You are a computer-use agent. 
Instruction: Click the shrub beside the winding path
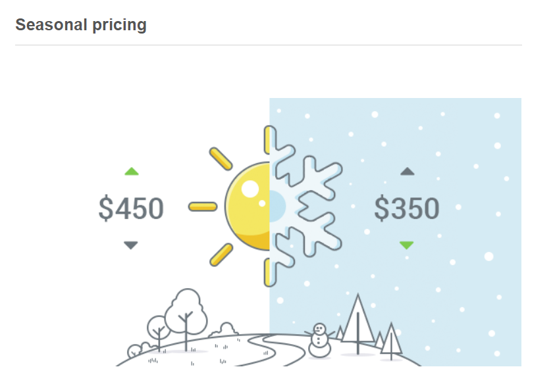click(224, 330)
